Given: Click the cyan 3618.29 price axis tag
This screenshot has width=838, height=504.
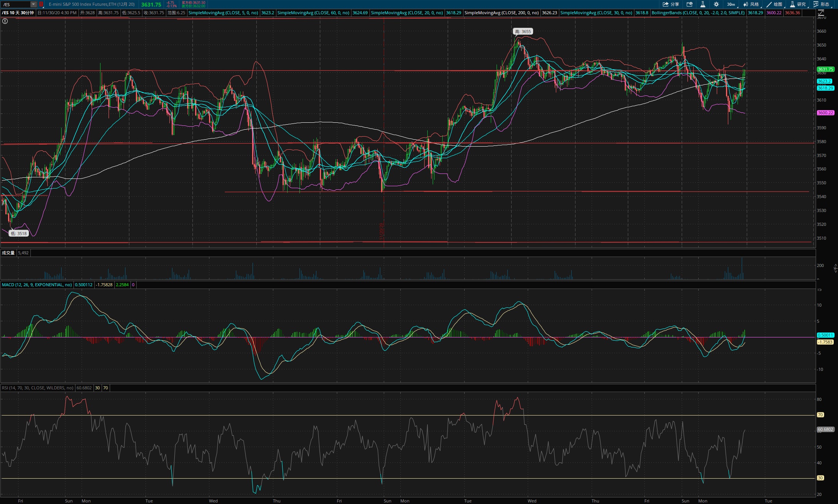Looking at the screenshot, I should point(825,88).
